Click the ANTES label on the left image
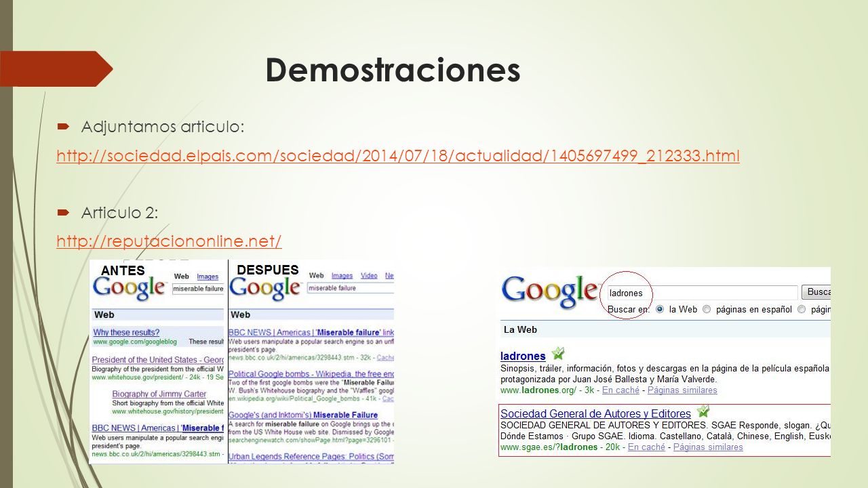Image resolution: width=868 pixels, height=488 pixels. pos(123,270)
